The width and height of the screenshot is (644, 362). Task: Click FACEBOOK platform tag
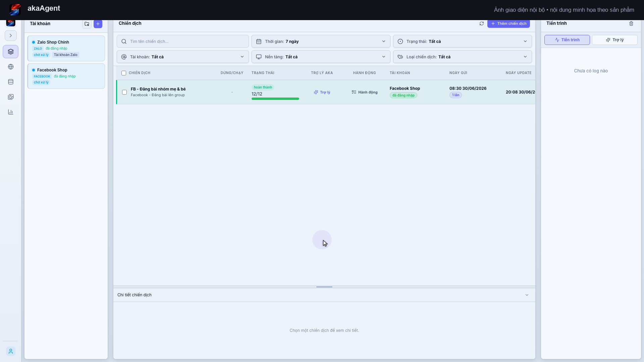(x=42, y=76)
